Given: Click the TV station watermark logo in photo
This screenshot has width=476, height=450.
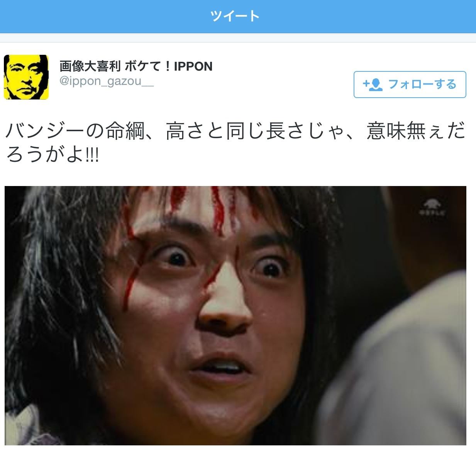Looking at the screenshot, I should (x=431, y=207).
